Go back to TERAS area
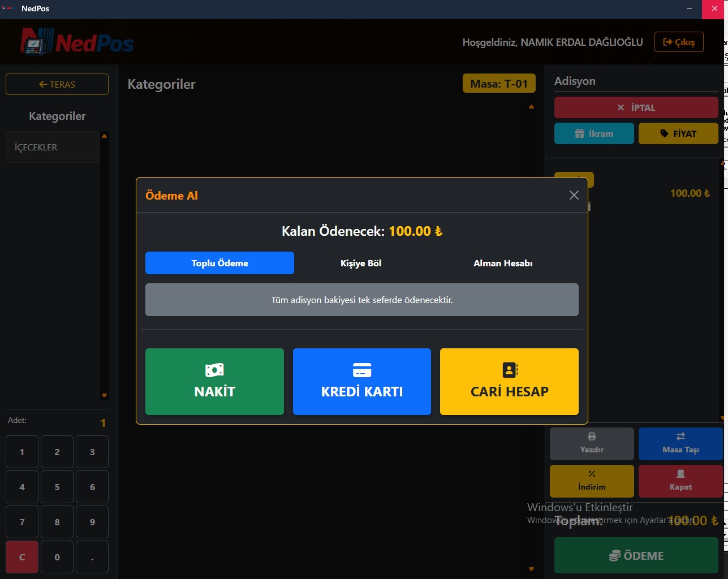Viewport: 728px width, 579px height. pyautogui.click(x=57, y=84)
